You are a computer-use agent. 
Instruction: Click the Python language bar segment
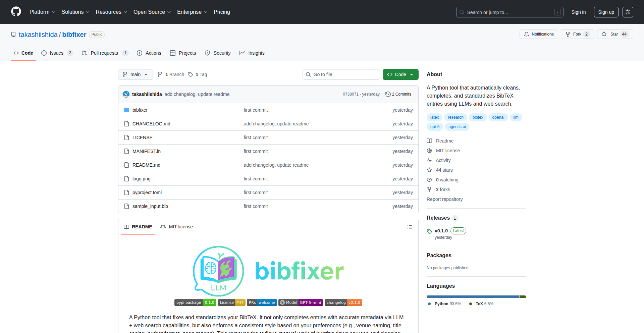point(473,297)
